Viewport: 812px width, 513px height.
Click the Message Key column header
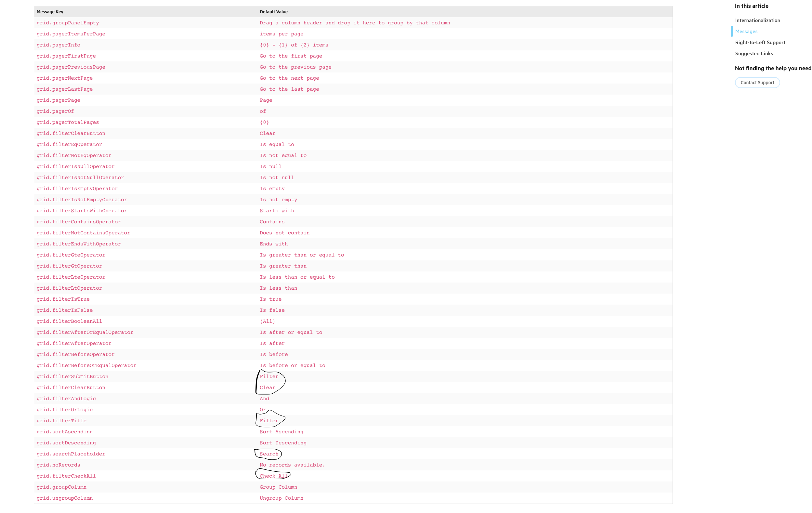(50, 12)
